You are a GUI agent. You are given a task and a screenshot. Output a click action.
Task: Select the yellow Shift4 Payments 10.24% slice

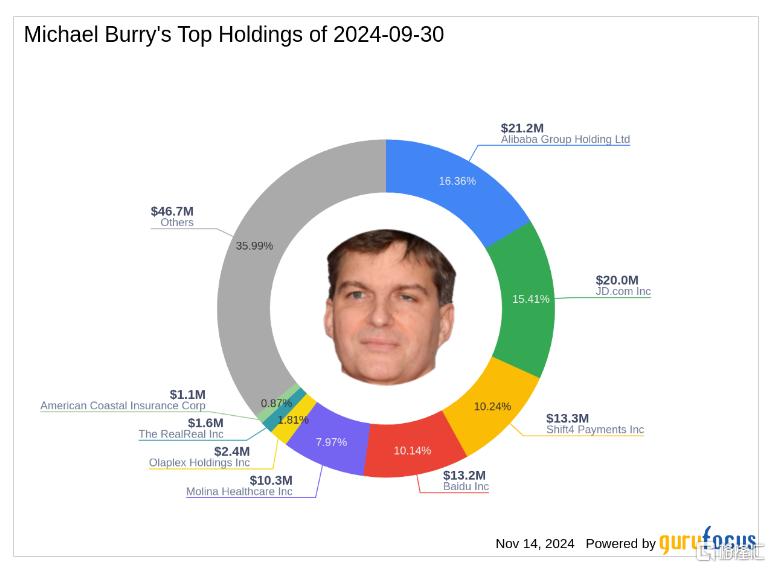pos(492,406)
